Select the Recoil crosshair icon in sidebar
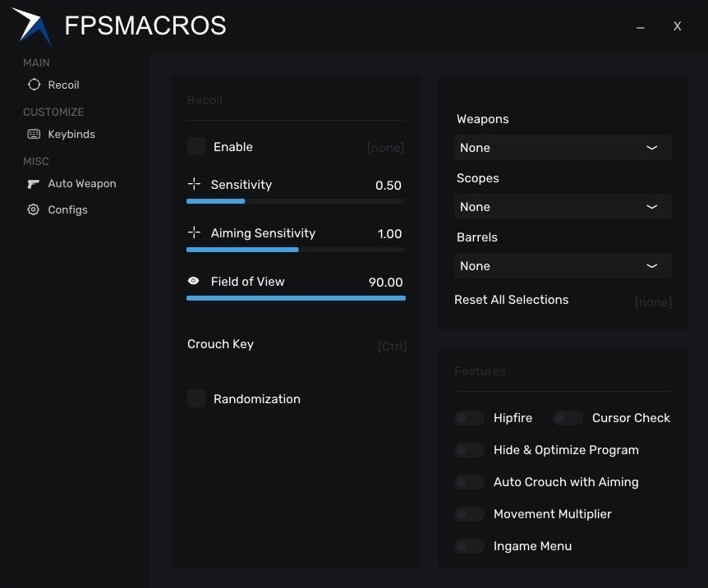This screenshot has height=588, width=708. coord(34,85)
